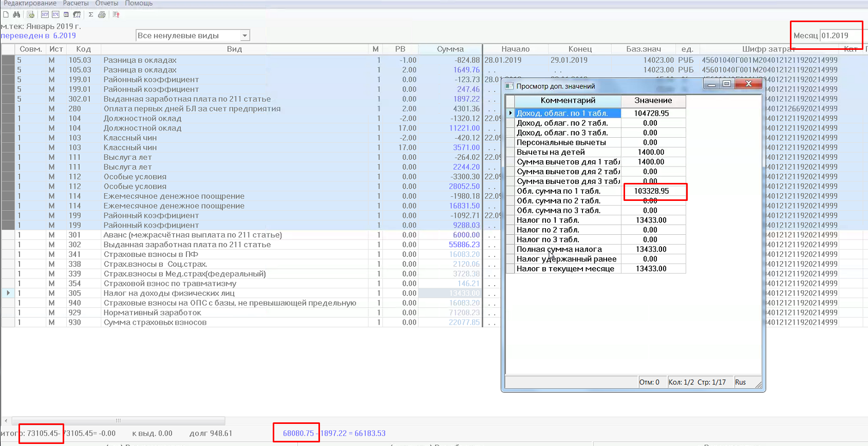The image size is (868, 446).
Task: Select the Страх.взносы в Соц.страх. row
Action: pos(241,264)
